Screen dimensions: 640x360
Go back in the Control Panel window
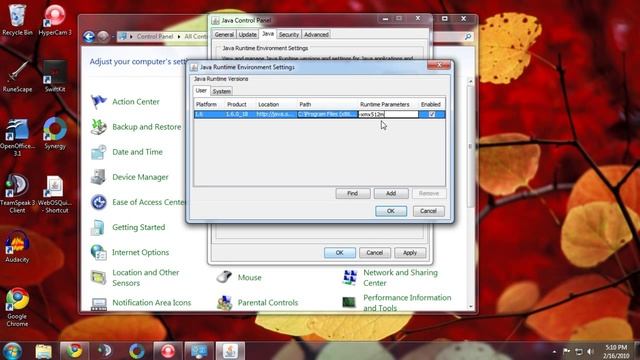(x=89, y=37)
